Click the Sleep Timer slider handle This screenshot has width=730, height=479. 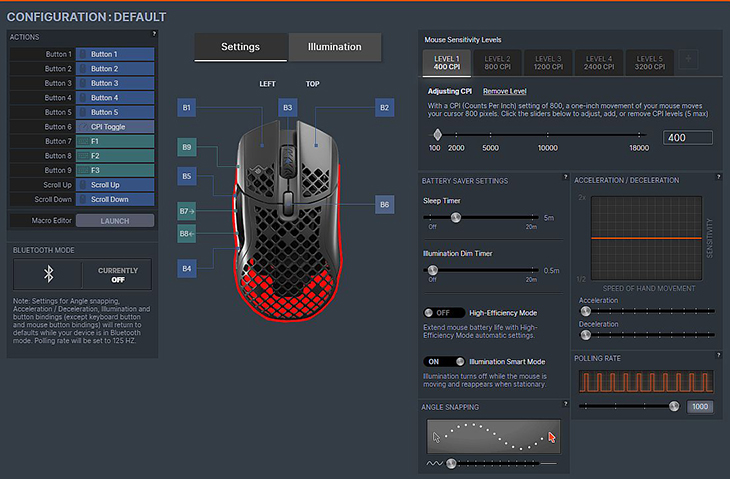[456, 217]
